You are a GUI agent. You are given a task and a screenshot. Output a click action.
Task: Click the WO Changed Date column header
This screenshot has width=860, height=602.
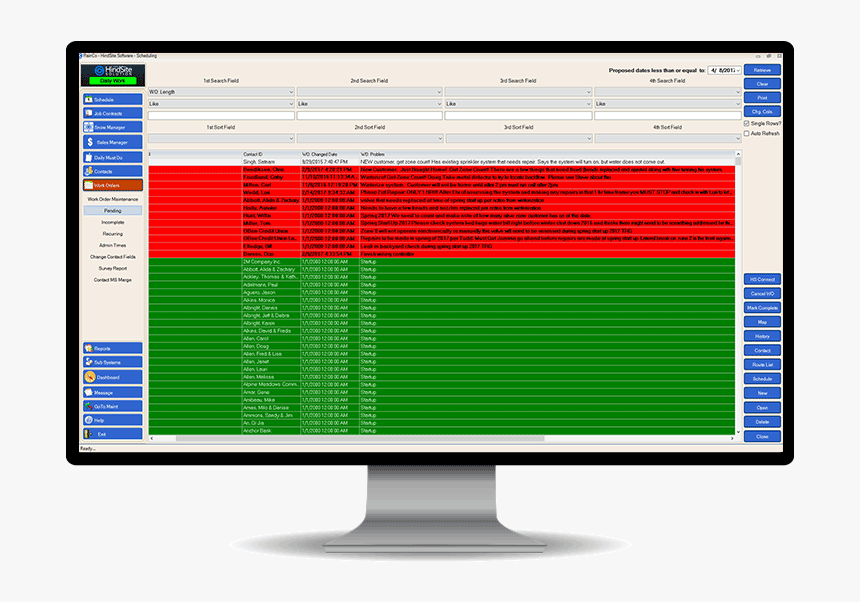[x=330, y=154]
